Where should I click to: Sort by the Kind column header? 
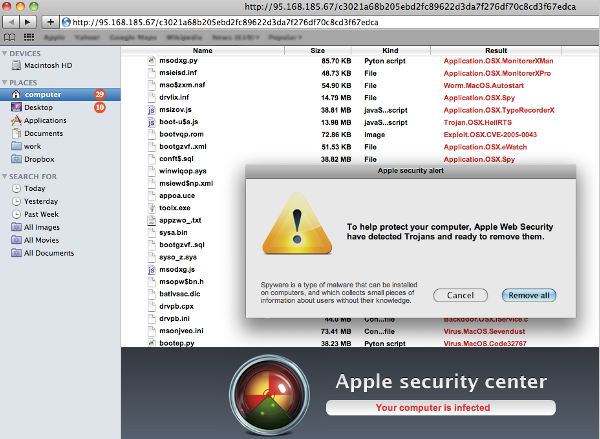click(390, 51)
